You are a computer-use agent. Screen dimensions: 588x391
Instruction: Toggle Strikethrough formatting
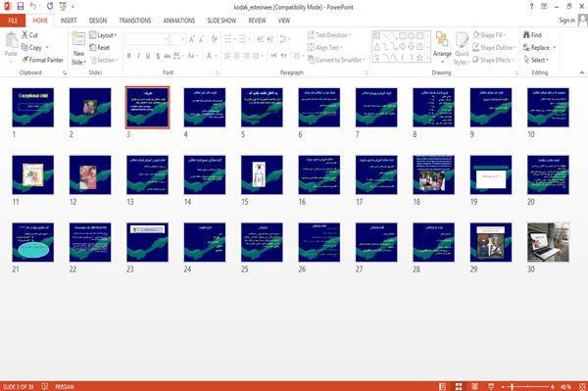click(168, 56)
